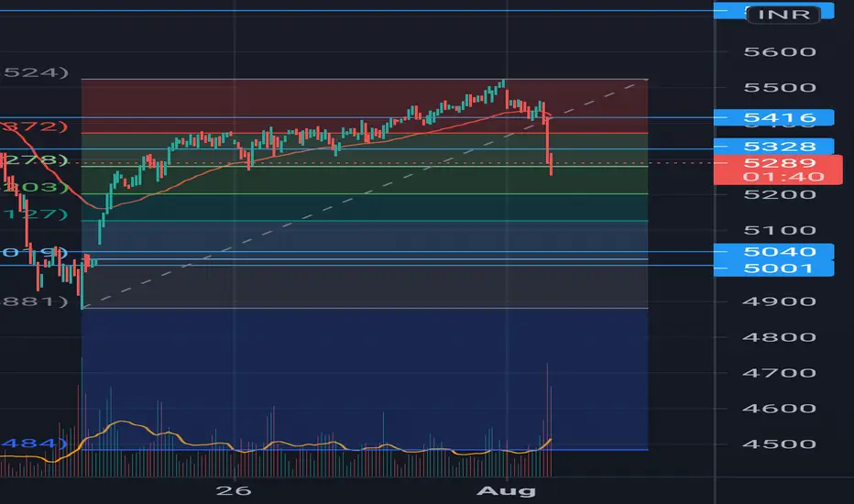The height and width of the screenshot is (504, 854).
Task: Click the 4800 price scale value
Action: (780, 336)
